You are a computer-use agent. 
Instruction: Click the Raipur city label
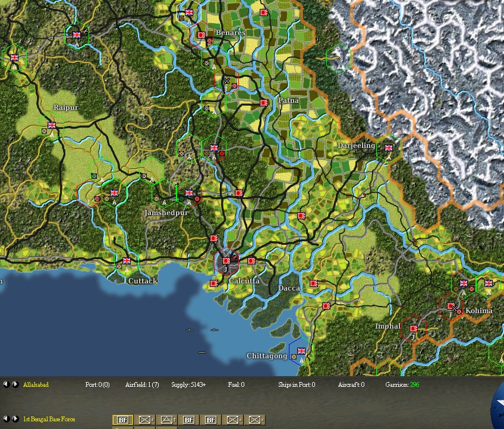tap(66, 108)
